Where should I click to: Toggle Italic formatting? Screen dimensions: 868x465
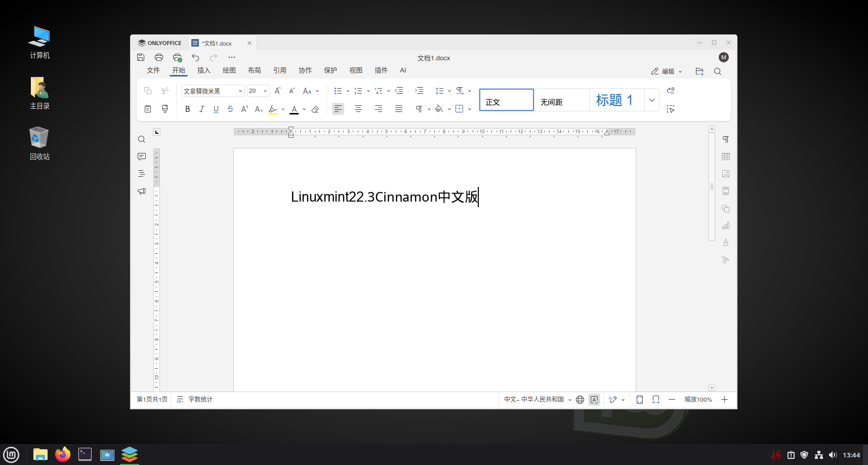[x=201, y=109]
